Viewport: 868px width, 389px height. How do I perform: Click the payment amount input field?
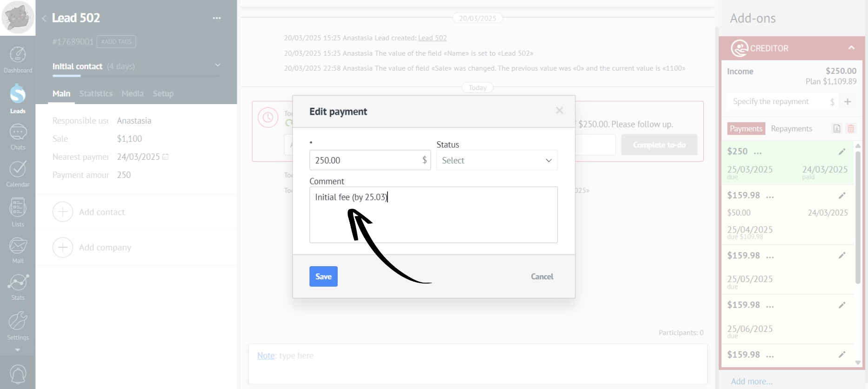pos(365,160)
